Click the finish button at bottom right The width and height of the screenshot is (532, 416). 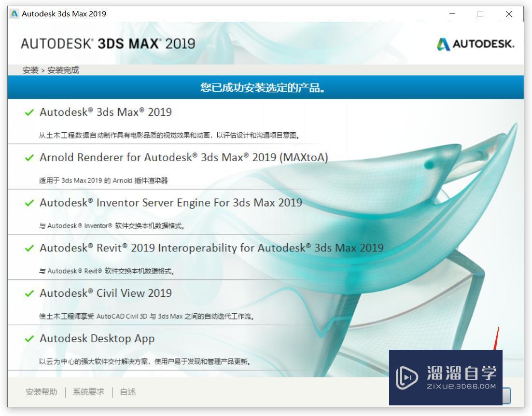coord(507,395)
